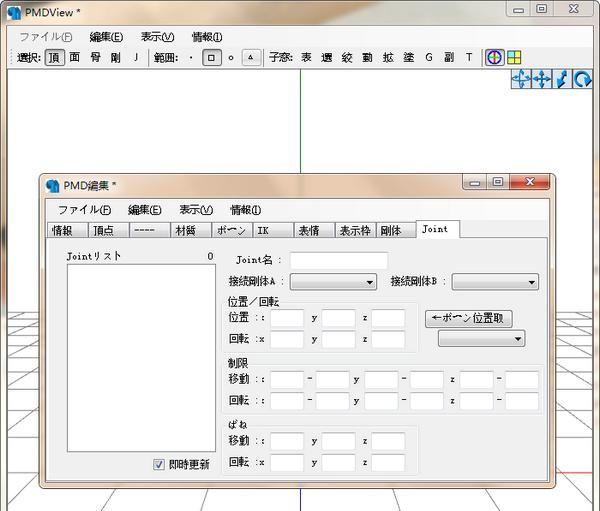Click the Joint名 text field
Screen dimensions: 600x511
(x=338, y=261)
